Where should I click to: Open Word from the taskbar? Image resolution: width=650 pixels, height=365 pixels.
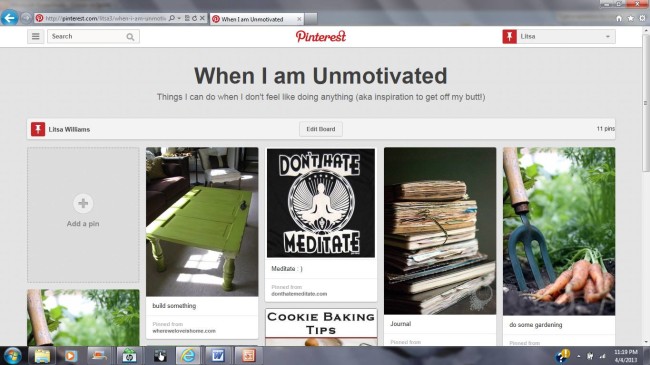[218, 355]
